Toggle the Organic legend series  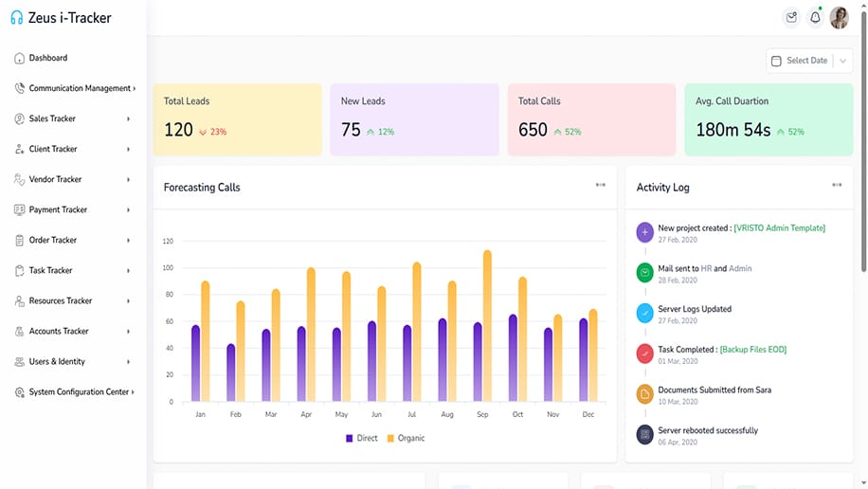[x=405, y=438]
